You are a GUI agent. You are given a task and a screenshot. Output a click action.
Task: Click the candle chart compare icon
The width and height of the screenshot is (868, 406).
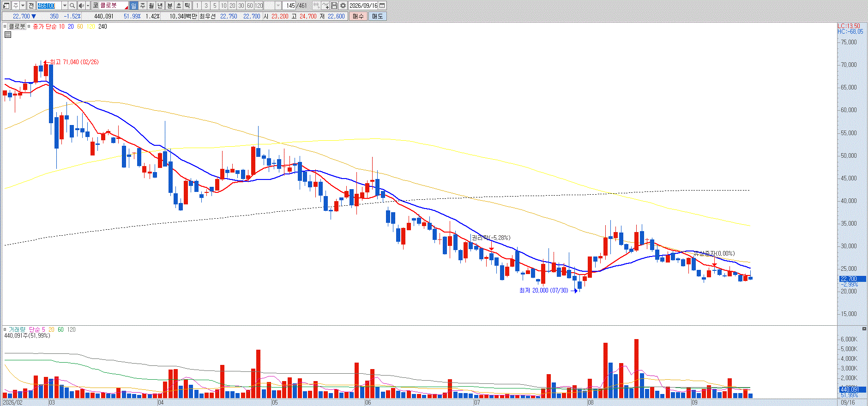click(316, 6)
